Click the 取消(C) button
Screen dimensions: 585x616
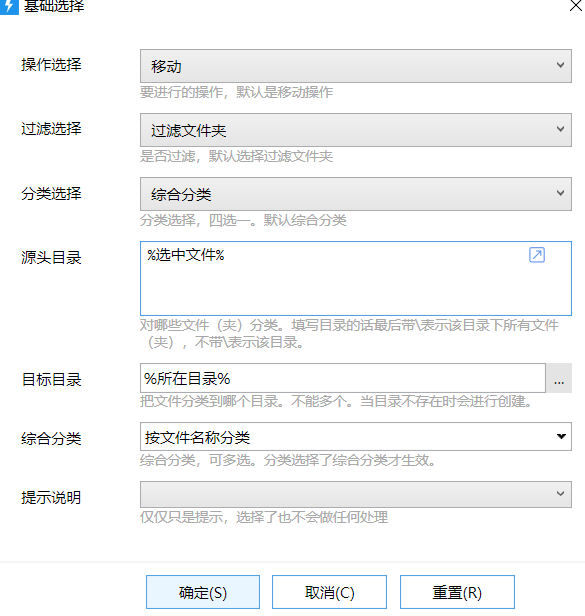[x=329, y=592]
